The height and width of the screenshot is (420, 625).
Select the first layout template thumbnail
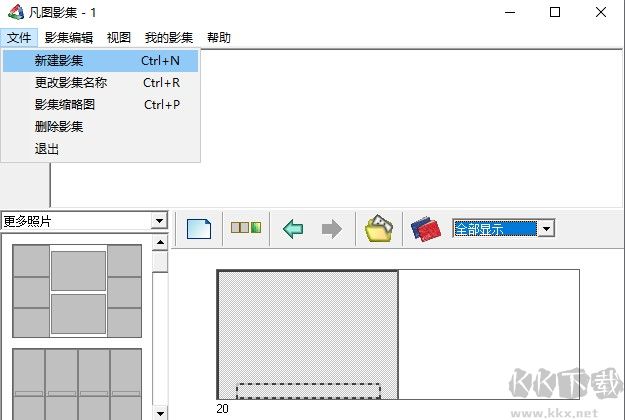(77, 291)
